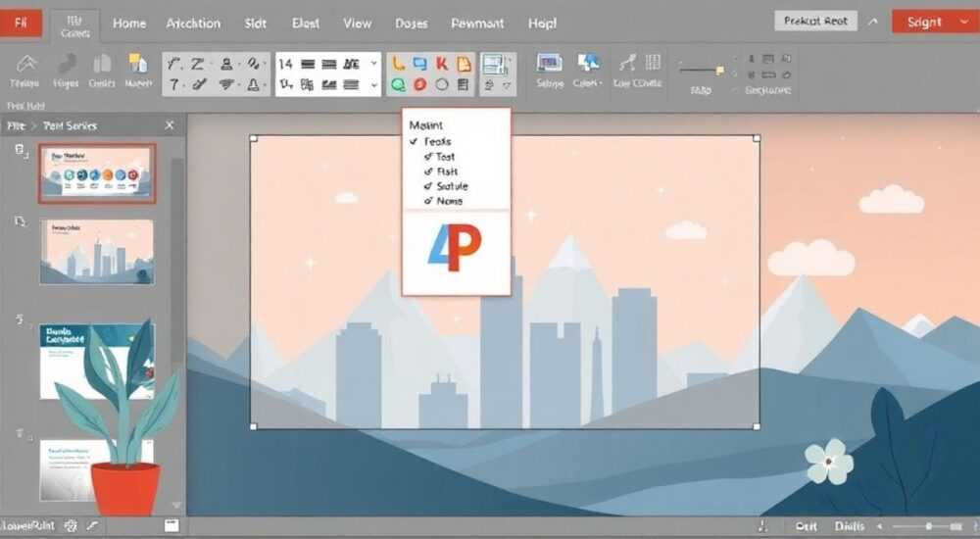Viewport: 980px width, 539px height.
Task: Open the lower dropdown arrow in the paragraph group
Action: tap(373, 85)
